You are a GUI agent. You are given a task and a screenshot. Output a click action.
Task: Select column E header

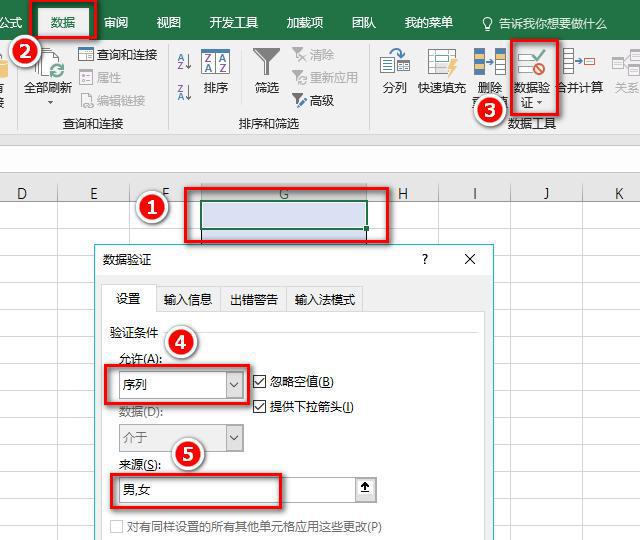pyautogui.click(x=93, y=193)
